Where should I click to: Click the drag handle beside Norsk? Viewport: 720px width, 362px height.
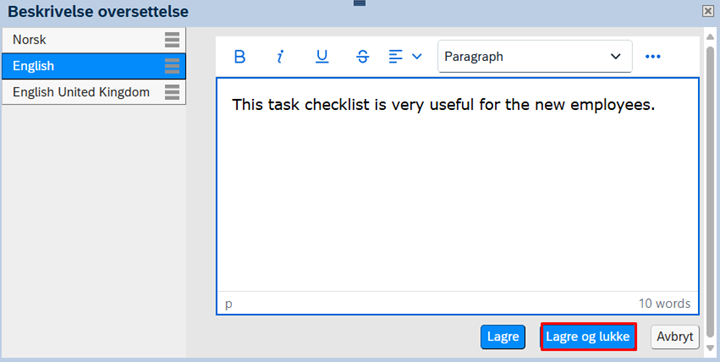(x=172, y=40)
